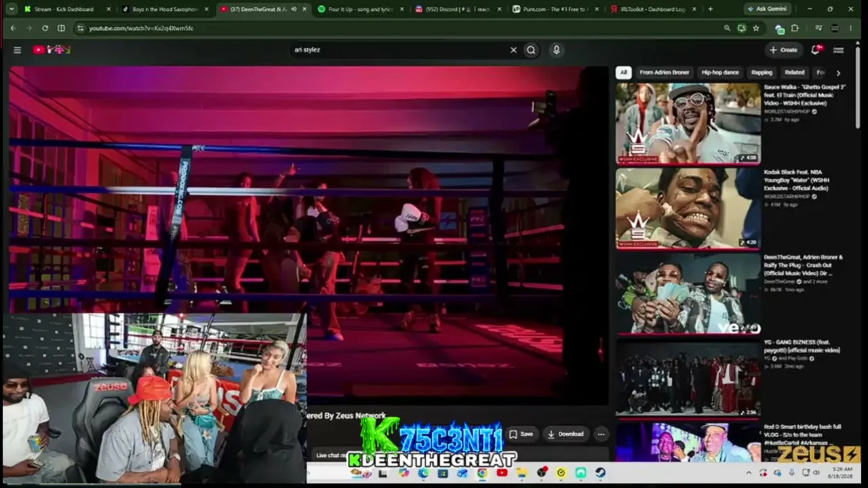
Task: Click the YouTube address bar URL
Action: 141,28
